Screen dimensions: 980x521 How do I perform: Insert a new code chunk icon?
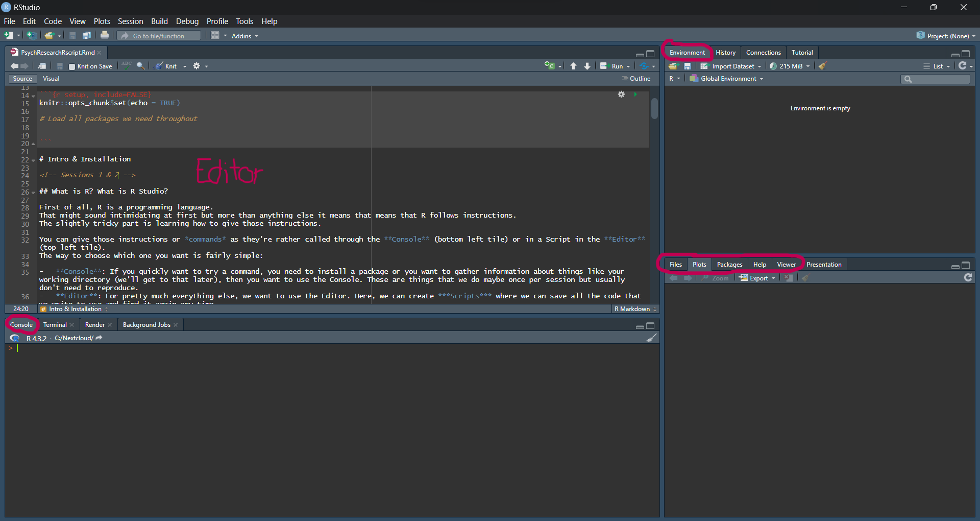[550, 65]
